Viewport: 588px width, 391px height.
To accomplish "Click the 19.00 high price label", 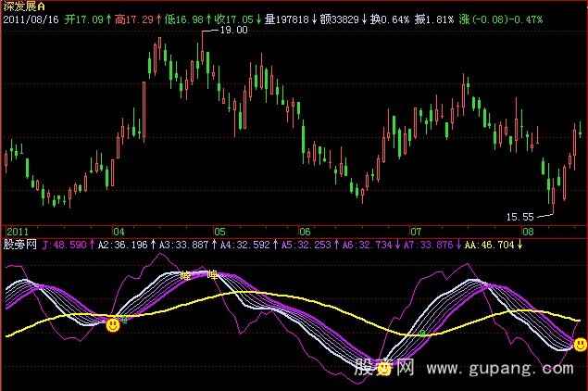I will click(x=232, y=31).
